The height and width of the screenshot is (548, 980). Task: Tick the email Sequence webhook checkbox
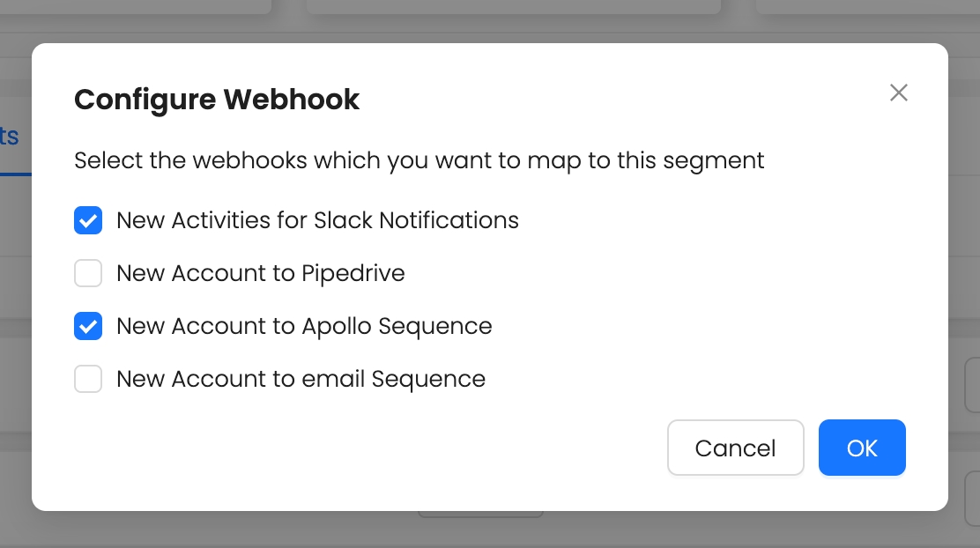coord(88,380)
